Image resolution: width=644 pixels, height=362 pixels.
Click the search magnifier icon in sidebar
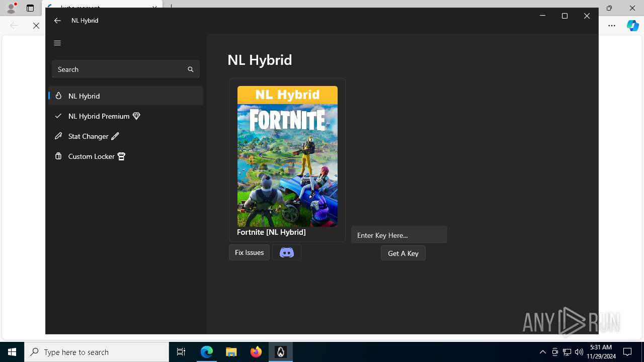[x=191, y=69]
